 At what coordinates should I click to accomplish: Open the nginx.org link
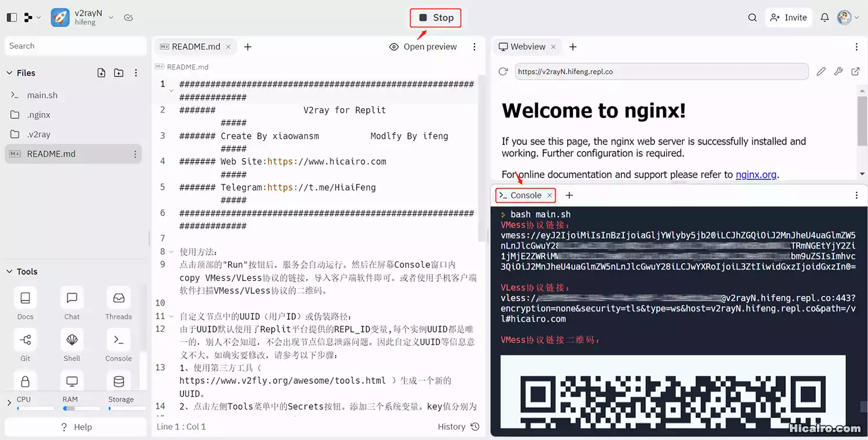tap(756, 174)
